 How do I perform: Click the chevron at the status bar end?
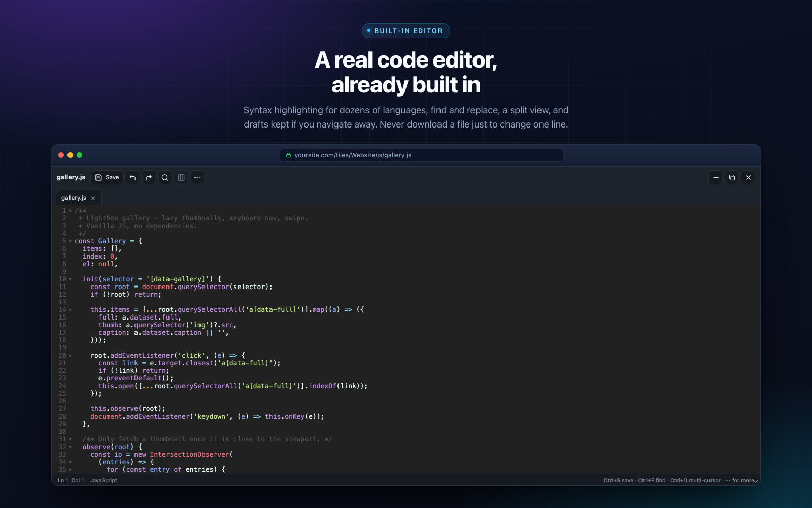pyautogui.click(x=756, y=481)
